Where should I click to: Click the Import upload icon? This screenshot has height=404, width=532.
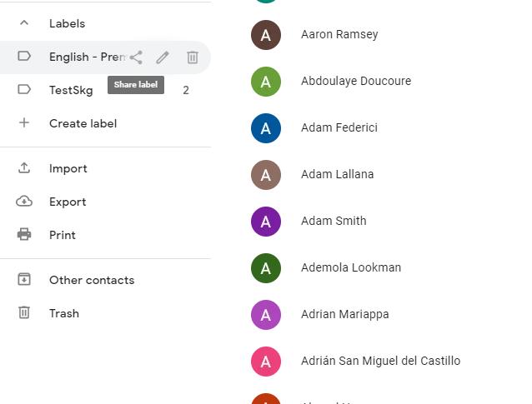[x=24, y=168]
